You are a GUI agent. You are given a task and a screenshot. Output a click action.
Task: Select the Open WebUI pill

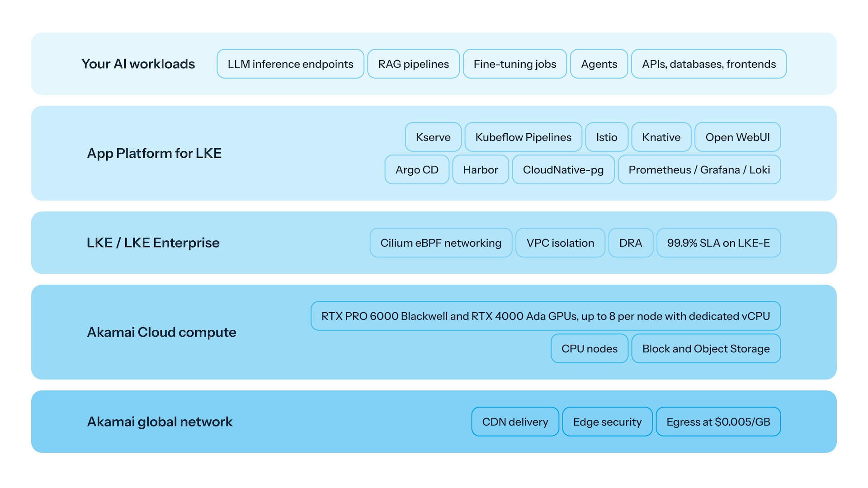point(738,137)
